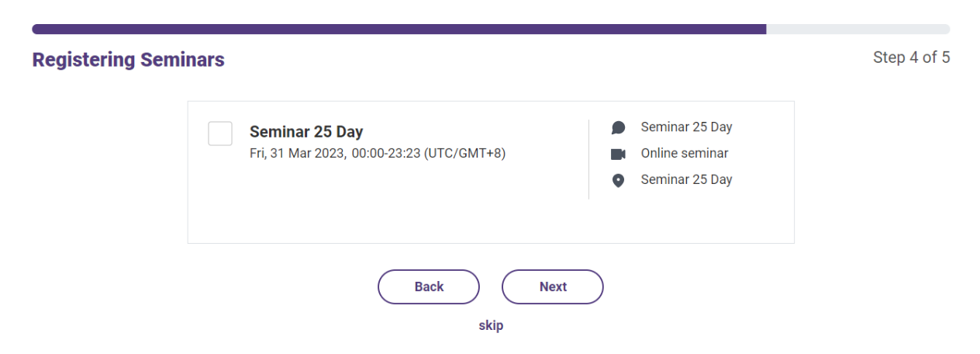
Task: Click the filled purple part of progress bar
Action: coord(399,29)
